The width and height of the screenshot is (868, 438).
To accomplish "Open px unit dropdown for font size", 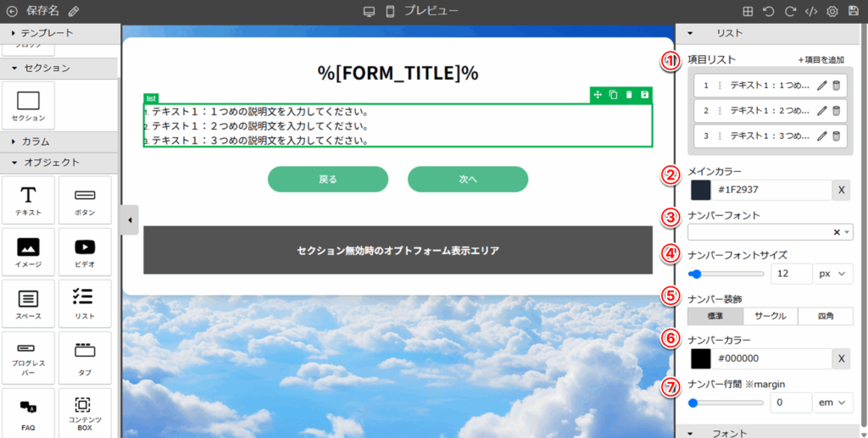I will [x=833, y=274].
